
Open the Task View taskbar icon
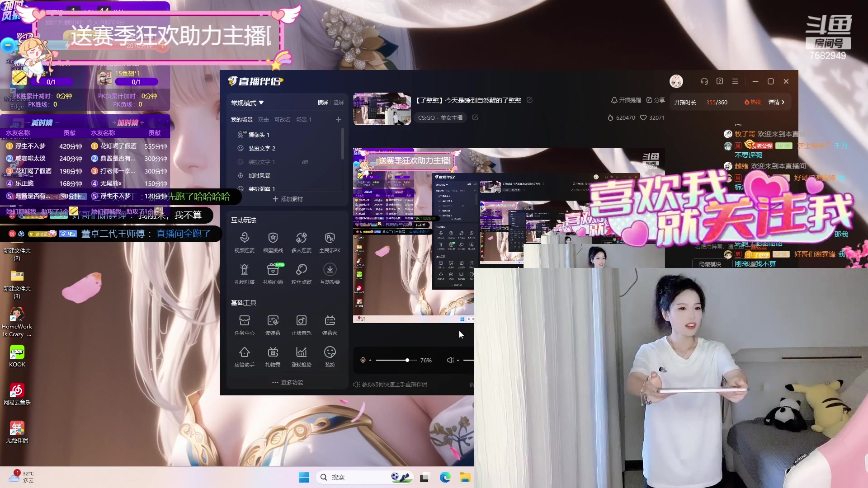click(x=425, y=477)
